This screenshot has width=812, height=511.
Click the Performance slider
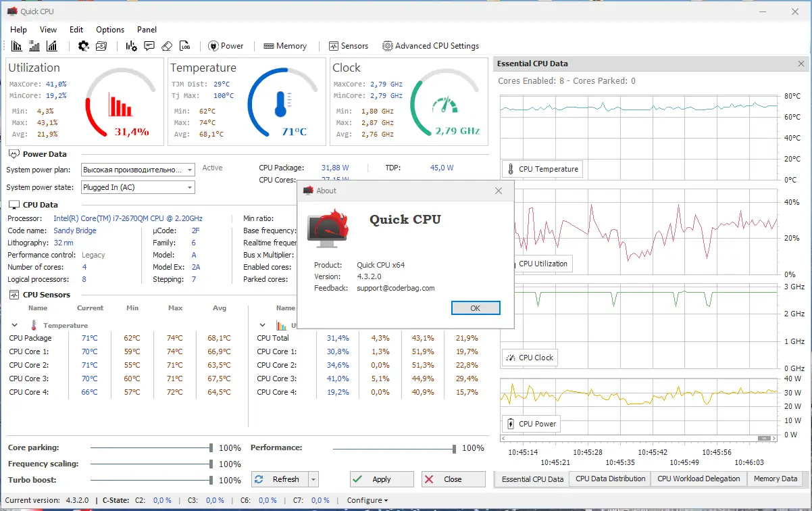click(395, 447)
